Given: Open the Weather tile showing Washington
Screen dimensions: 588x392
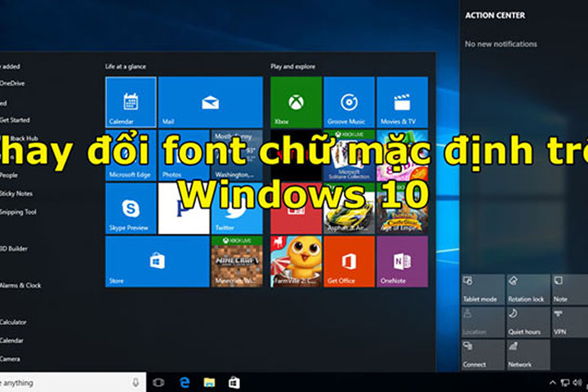Looking at the screenshot, I should [237, 155].
